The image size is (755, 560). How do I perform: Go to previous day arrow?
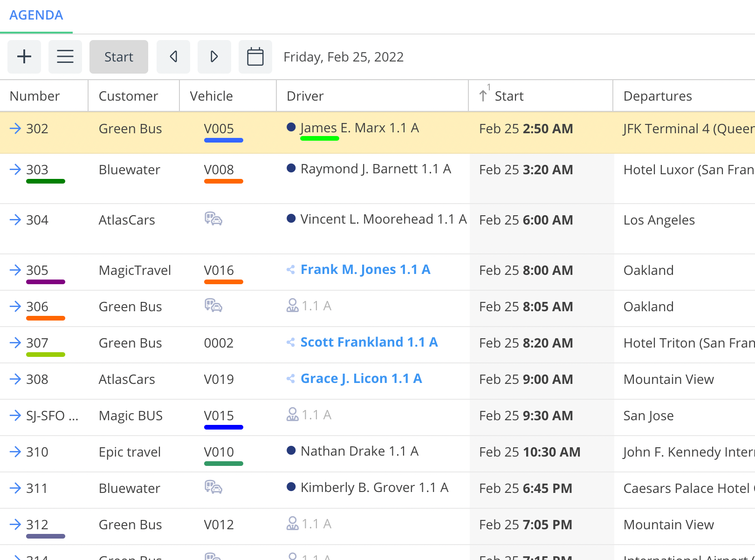point(173,57)
